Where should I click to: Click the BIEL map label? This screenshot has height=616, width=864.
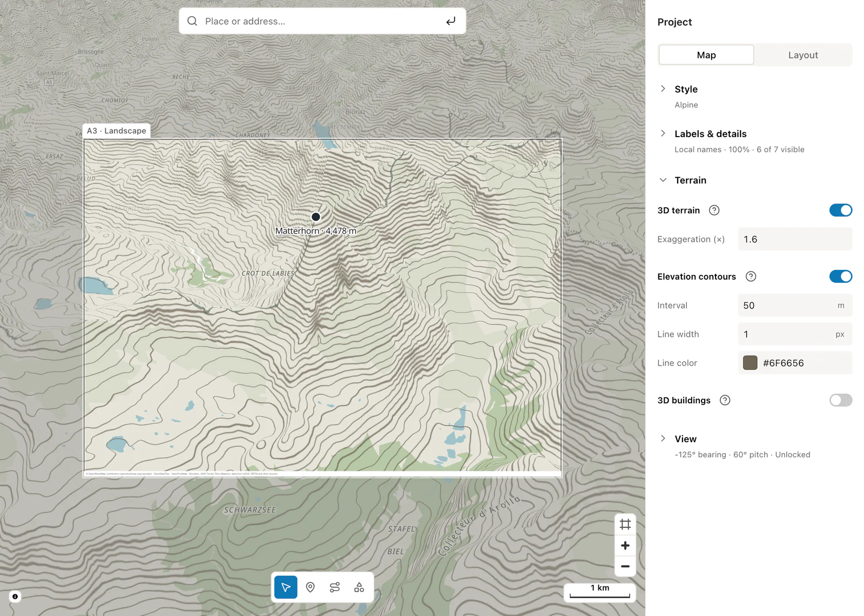395,552
